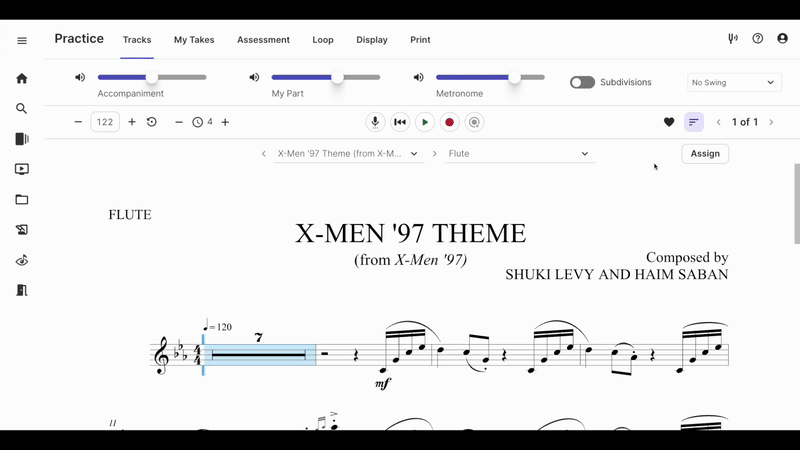Click the Home icon in sidebar
Viewport: 800px width, 450px height.
(x=22, y=78)
